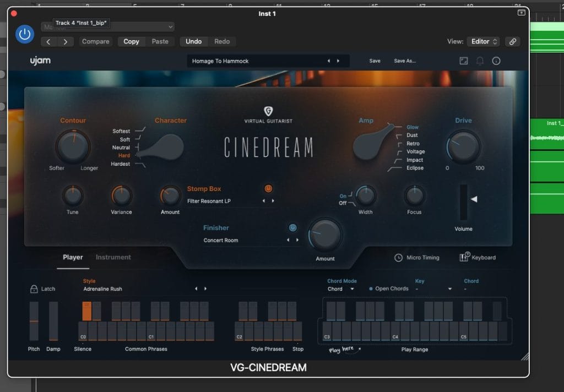Click the link chain icon
The image size is (564, 392).
coord(513,41)
